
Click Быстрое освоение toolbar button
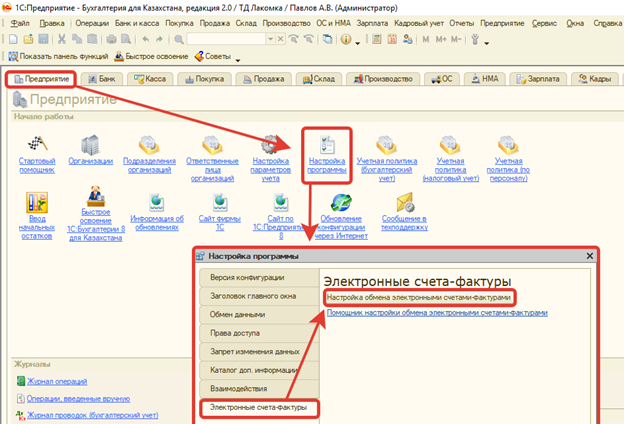pyautogui.click(x=151, y=56)
